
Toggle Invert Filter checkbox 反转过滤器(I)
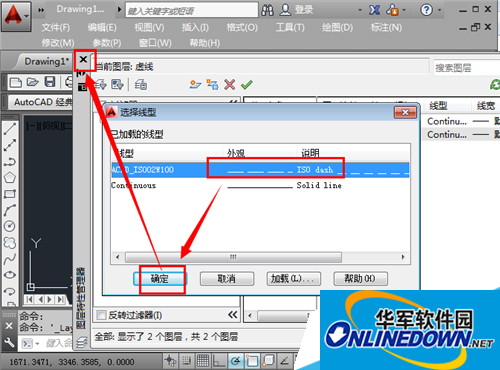101,315
